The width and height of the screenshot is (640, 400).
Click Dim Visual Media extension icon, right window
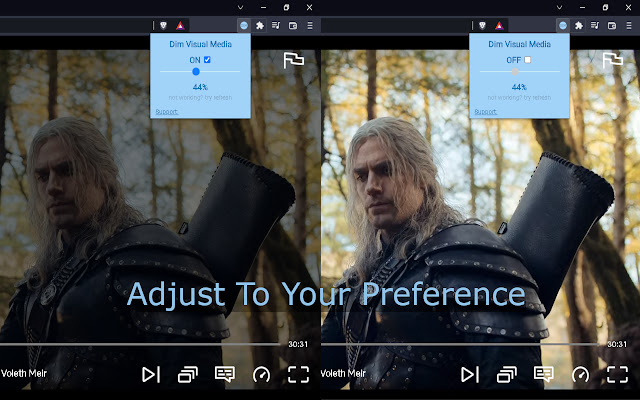(x=563, y=26)
